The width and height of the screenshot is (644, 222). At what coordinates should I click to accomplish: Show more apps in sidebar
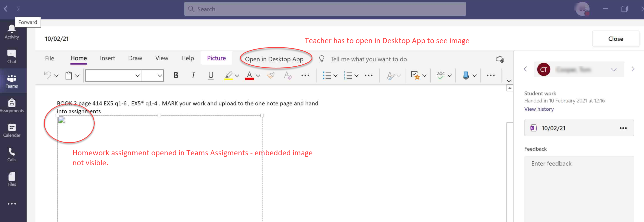click(12, 204)
